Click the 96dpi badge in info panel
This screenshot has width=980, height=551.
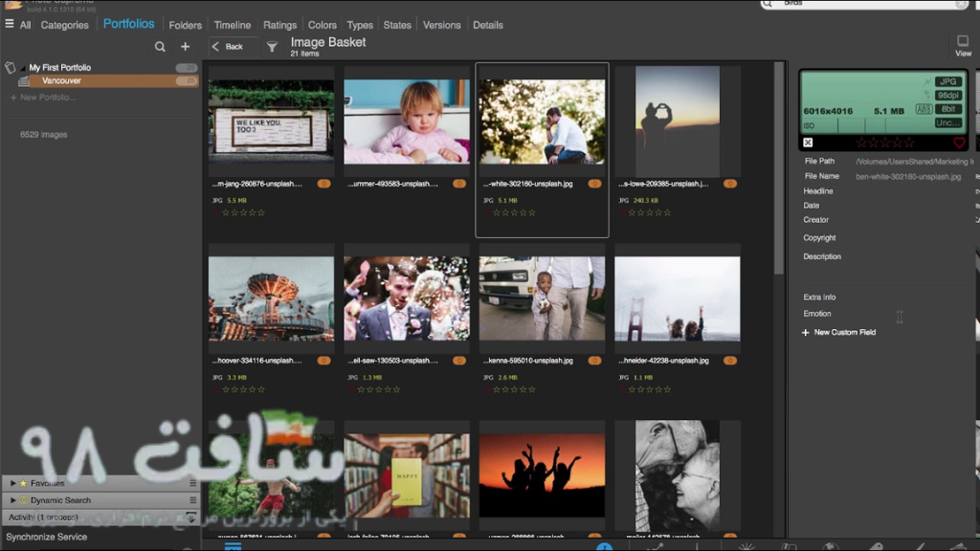[x=948, y=96]
